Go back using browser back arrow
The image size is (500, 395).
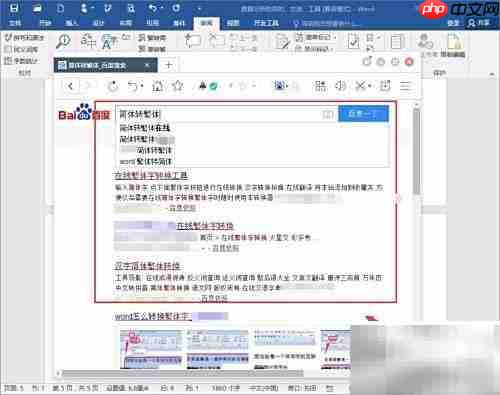click(x=71, y=86)
